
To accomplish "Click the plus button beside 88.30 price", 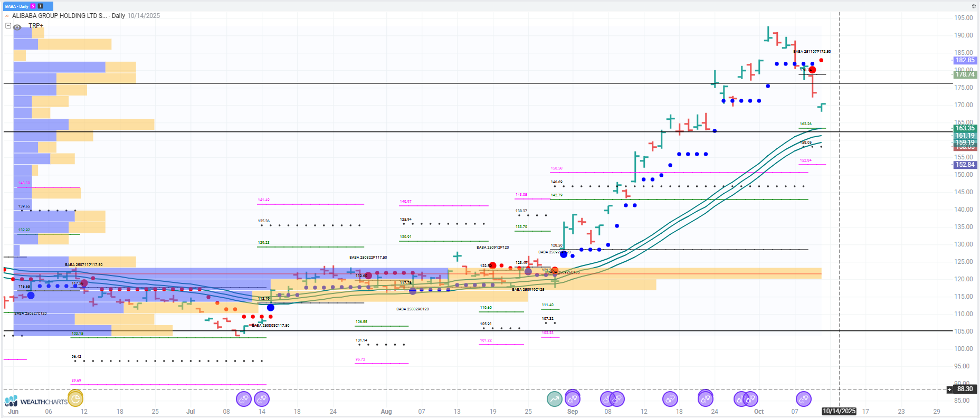I will coord(949,389).
